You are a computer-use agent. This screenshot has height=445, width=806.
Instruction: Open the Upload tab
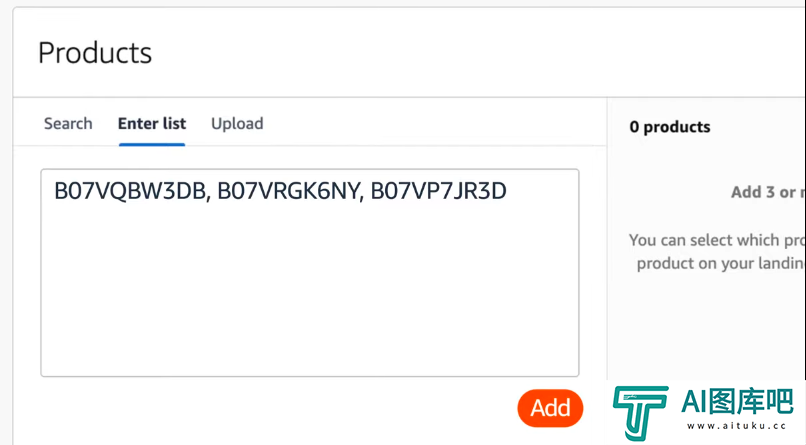(x=237, y=124)
